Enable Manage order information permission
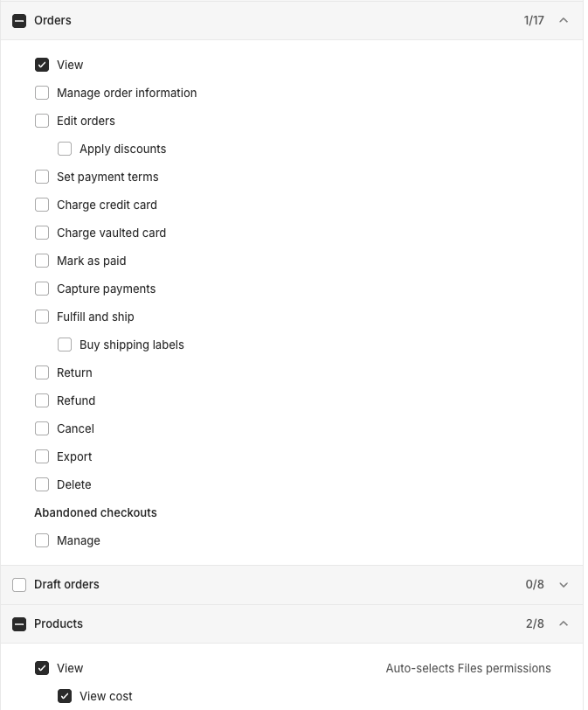Image resolution: width=588 pixels, height=710 pixels. (x=42, y=93)
